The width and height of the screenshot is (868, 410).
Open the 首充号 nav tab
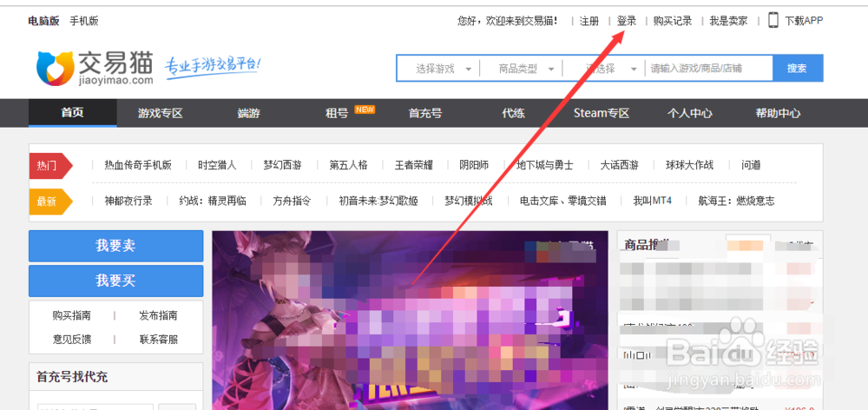[425, 114]
